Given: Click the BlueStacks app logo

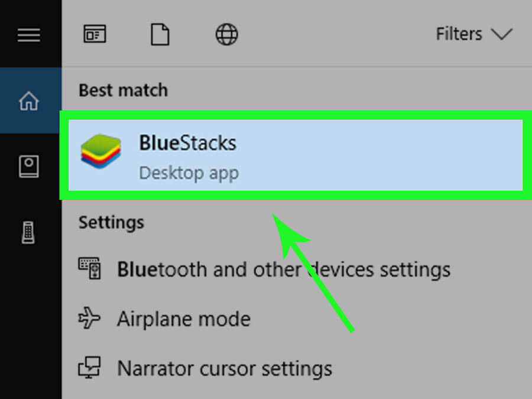Looking at the screenshot, I should 100,151.
